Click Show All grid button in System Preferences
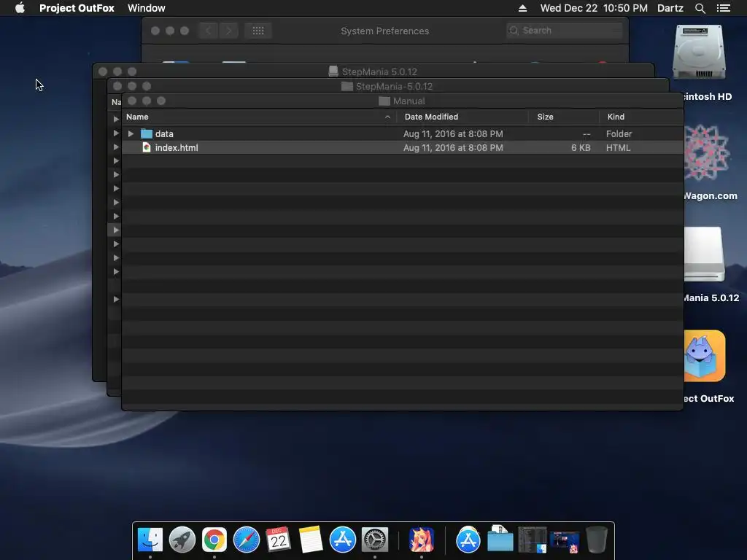This screenshot has height=560, width=747. pyautogui.click(x=258, y=31)
